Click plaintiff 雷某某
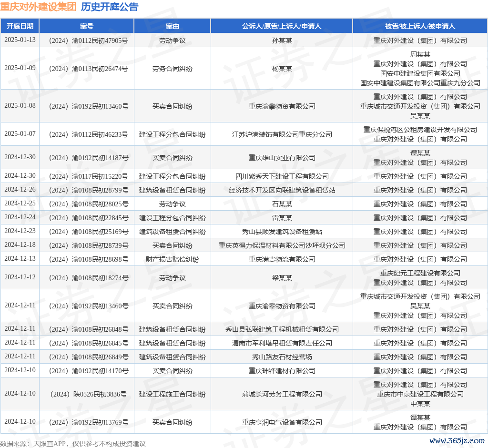The image size is (488, 448). pos(282,218)
